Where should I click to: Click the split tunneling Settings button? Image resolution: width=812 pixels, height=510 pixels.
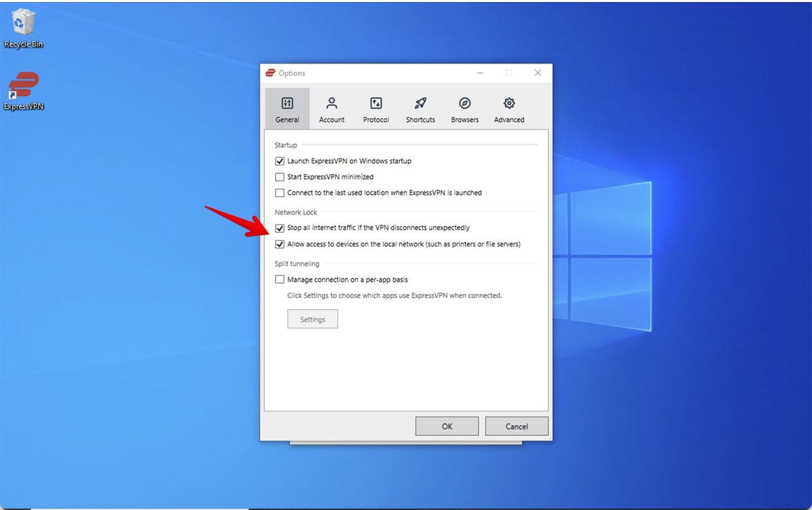(x=313, y=319)
